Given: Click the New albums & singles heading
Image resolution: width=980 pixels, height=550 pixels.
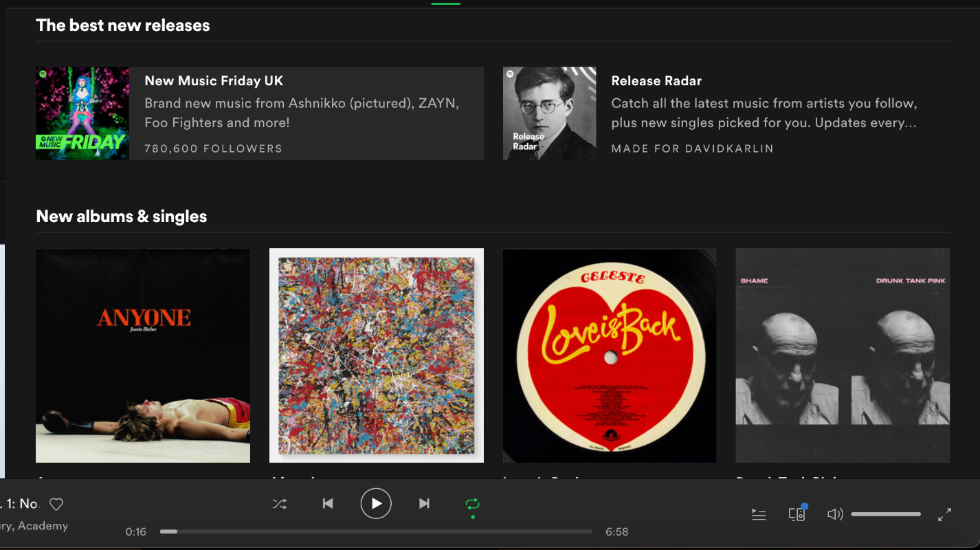Looking at the screenshot, I should coord(122,216).
